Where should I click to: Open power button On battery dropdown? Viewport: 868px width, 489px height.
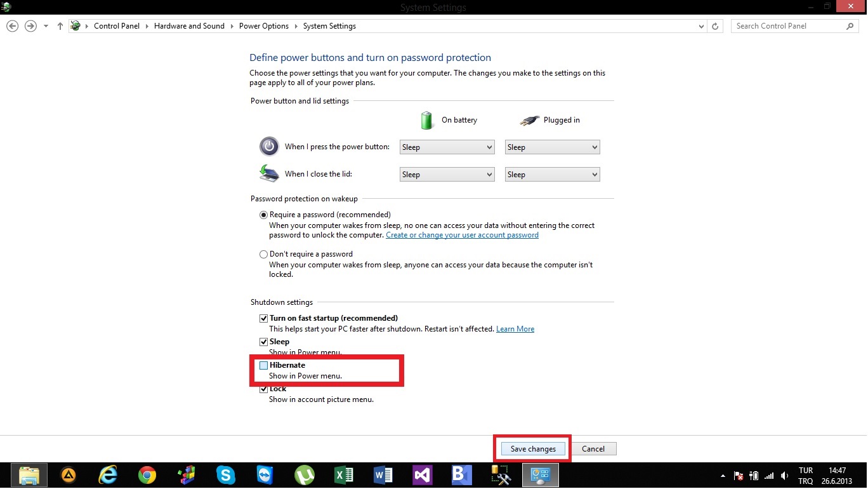[447, 147]
